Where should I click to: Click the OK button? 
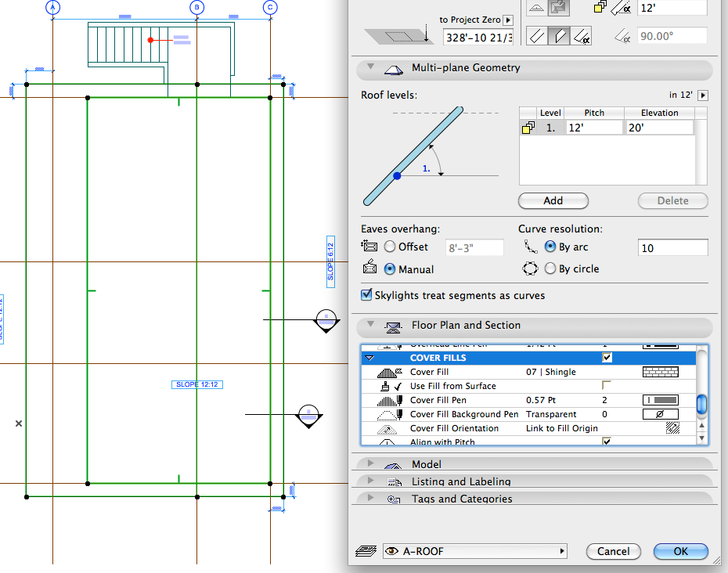[x=681, y=551]
